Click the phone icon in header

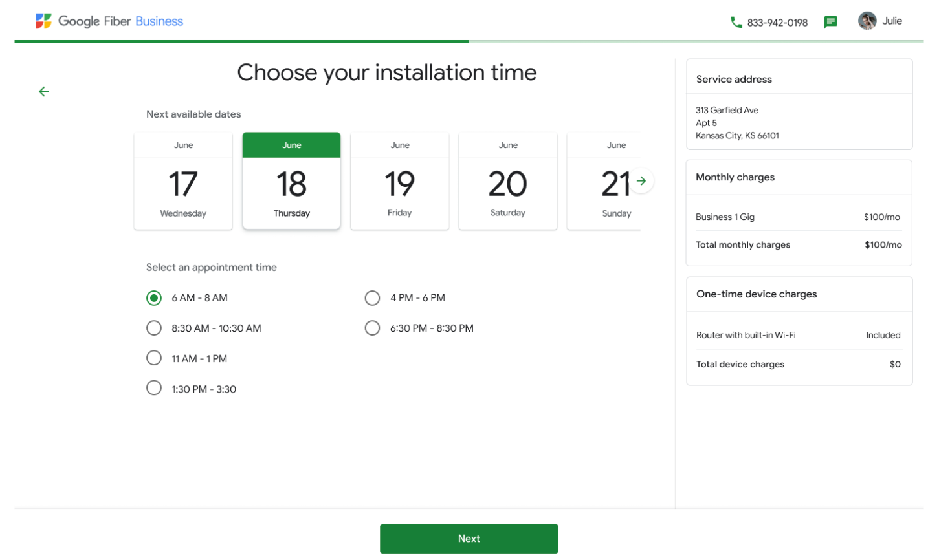(736, 22)
